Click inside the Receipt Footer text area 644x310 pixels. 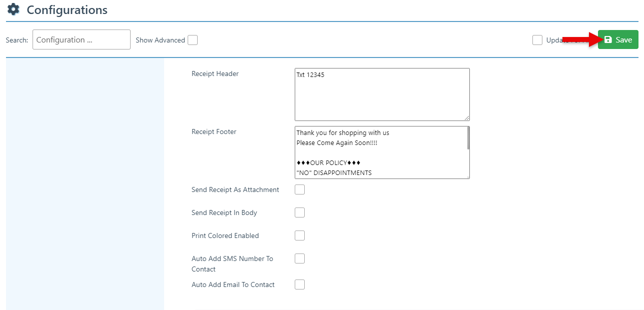(380, 152)
